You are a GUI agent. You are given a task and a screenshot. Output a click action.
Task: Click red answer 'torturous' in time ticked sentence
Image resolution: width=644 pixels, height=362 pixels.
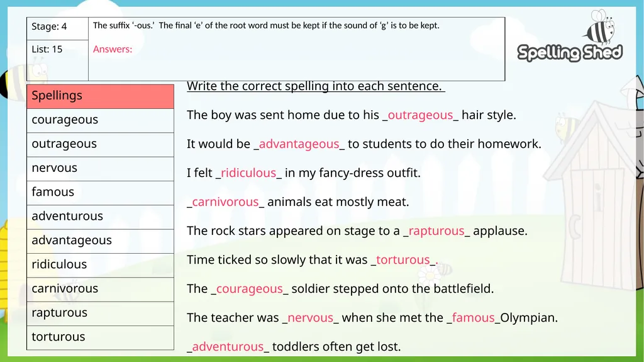tap(403, 260)
